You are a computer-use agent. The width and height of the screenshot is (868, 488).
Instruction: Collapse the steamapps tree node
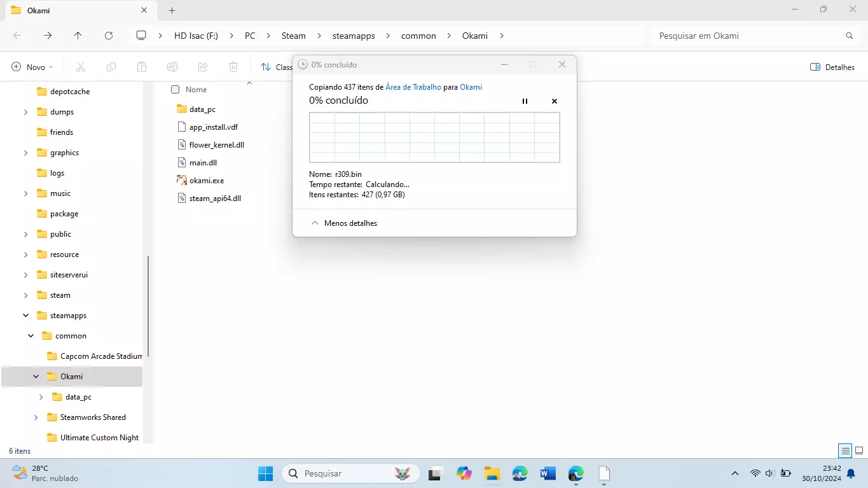[26, 316]
